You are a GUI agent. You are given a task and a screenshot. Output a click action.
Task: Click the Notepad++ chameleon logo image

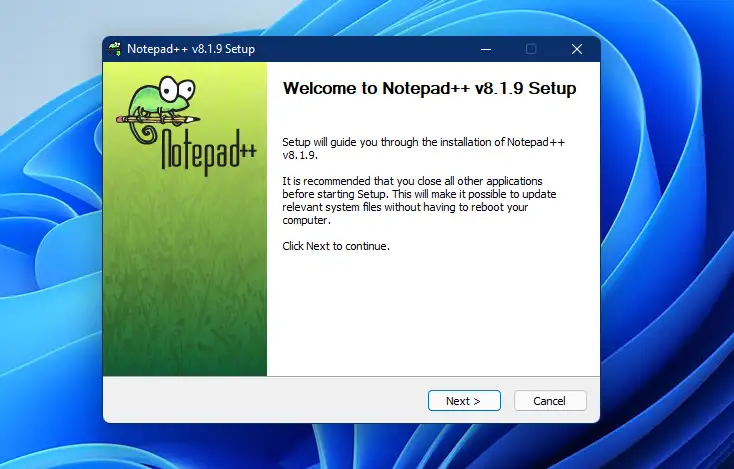[x=186, y=125]
